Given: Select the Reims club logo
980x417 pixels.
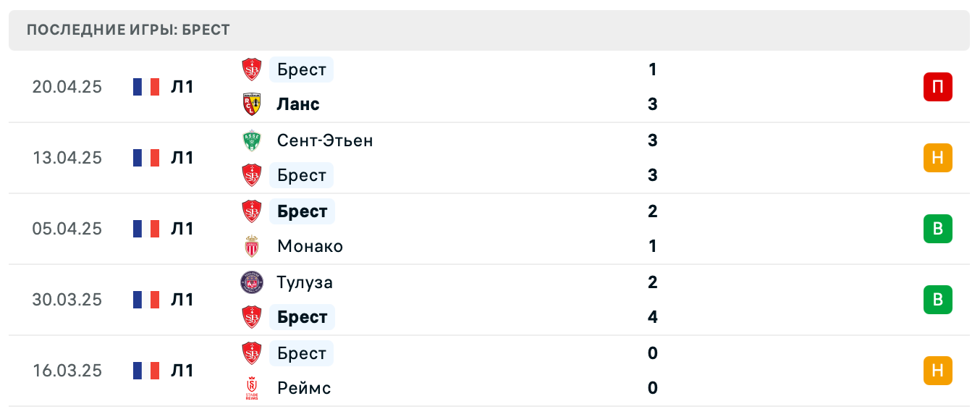Looking at the screenshot, I should (x=253, y=387).
